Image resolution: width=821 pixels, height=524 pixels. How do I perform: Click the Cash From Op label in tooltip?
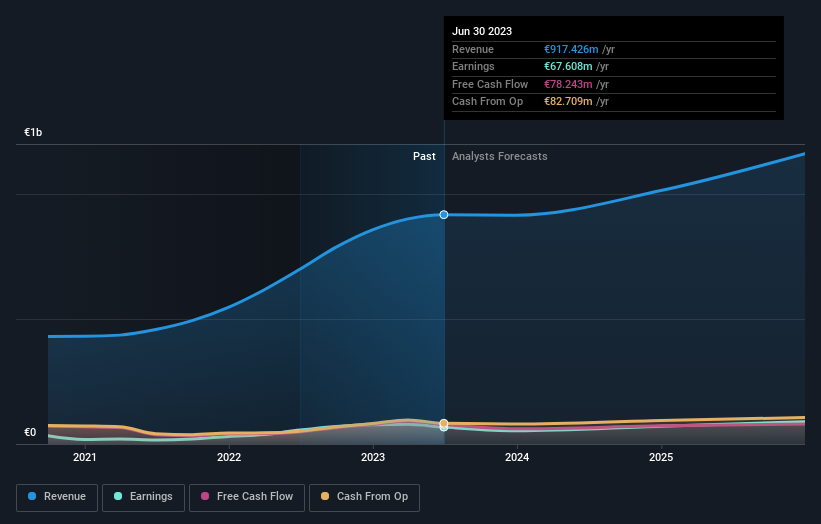[x=487, y=102]
